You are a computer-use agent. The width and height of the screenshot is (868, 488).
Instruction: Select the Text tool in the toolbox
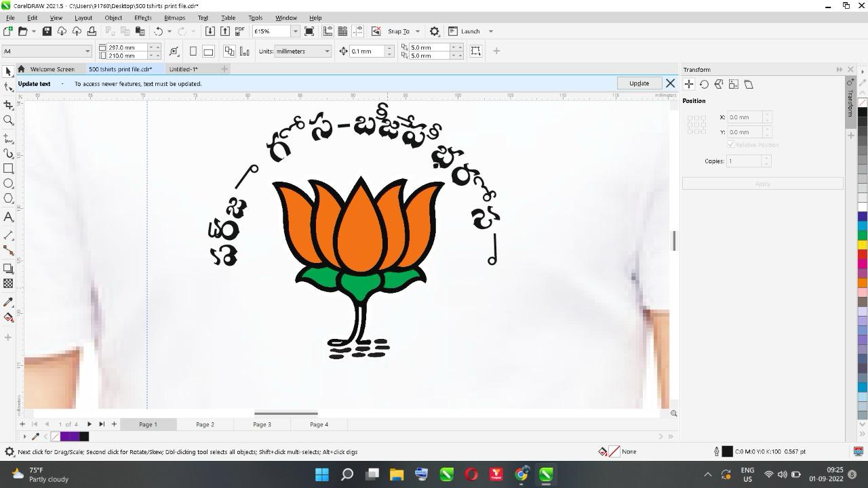click(8, 217)
